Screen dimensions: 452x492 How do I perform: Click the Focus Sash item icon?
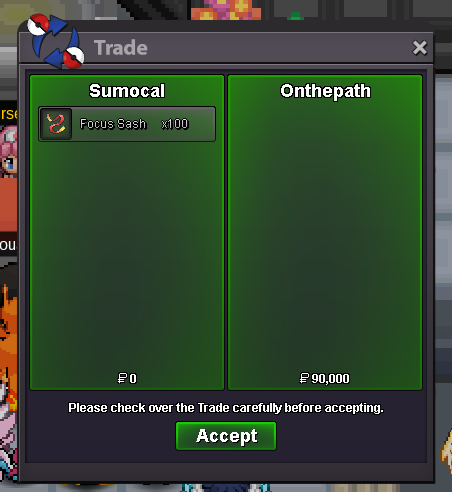(56, 124)
